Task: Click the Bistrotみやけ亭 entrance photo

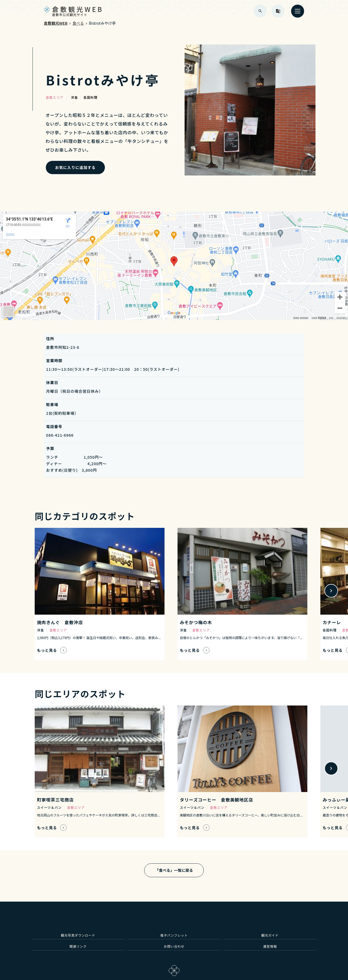Action: pyautogui.click(x=250, y=110)
